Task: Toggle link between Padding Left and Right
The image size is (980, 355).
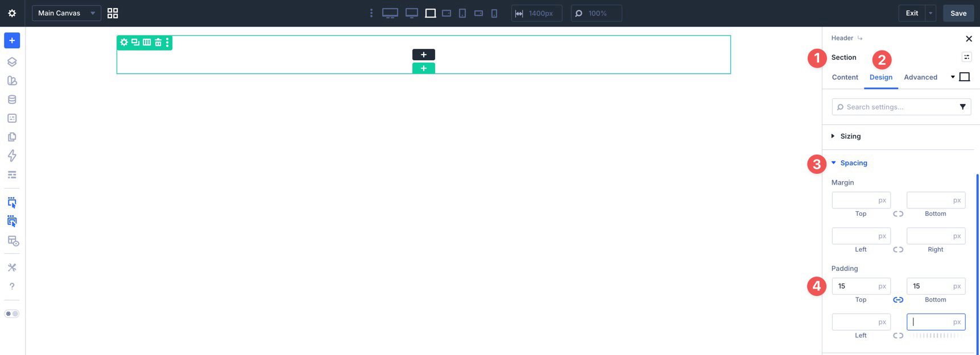Action: tap(898, 336)
